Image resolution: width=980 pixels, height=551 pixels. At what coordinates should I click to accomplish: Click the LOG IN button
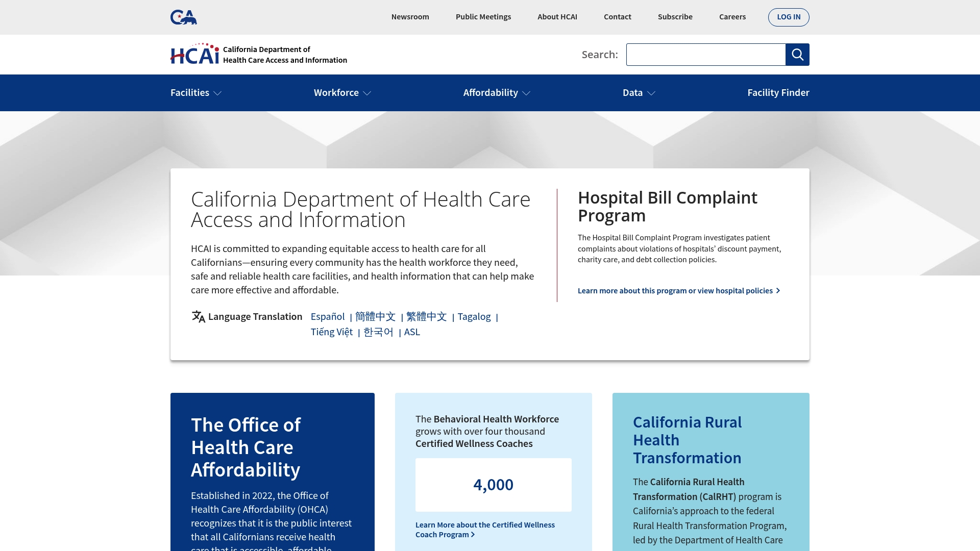[789, 17]
